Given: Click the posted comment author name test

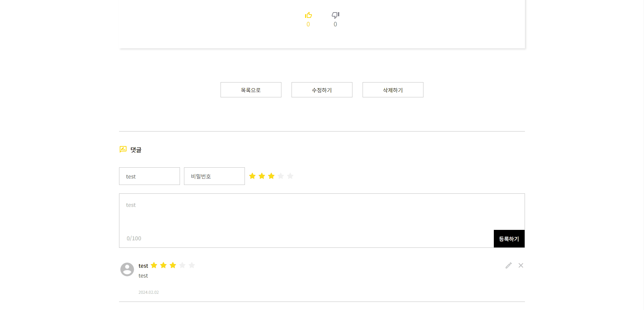Looking at the screenshot, I should point(143,266).
